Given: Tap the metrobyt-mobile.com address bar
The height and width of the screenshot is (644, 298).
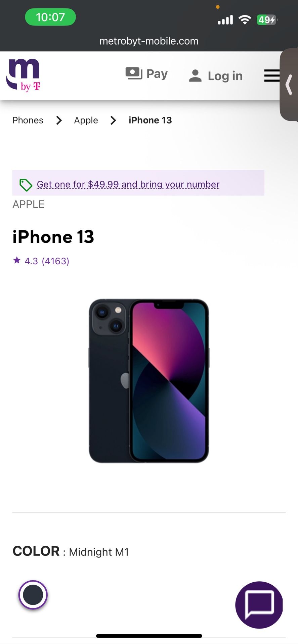Looking at the screenshot, I should 149,41.
